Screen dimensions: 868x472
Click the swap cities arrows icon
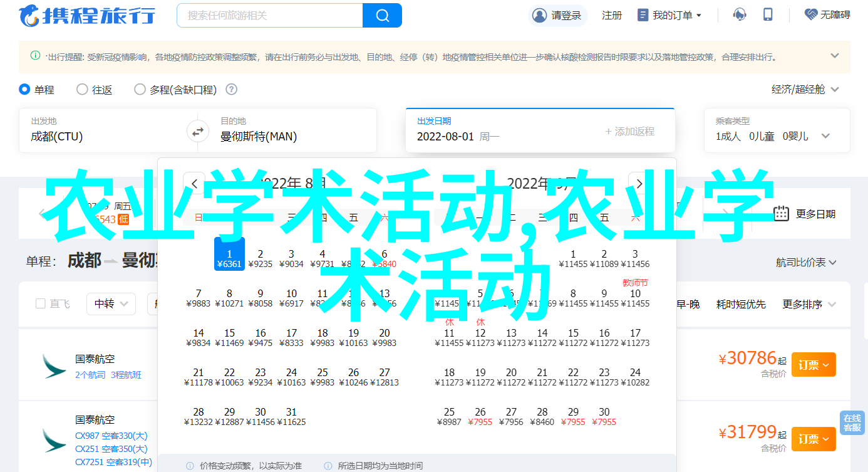coord(197,132)
